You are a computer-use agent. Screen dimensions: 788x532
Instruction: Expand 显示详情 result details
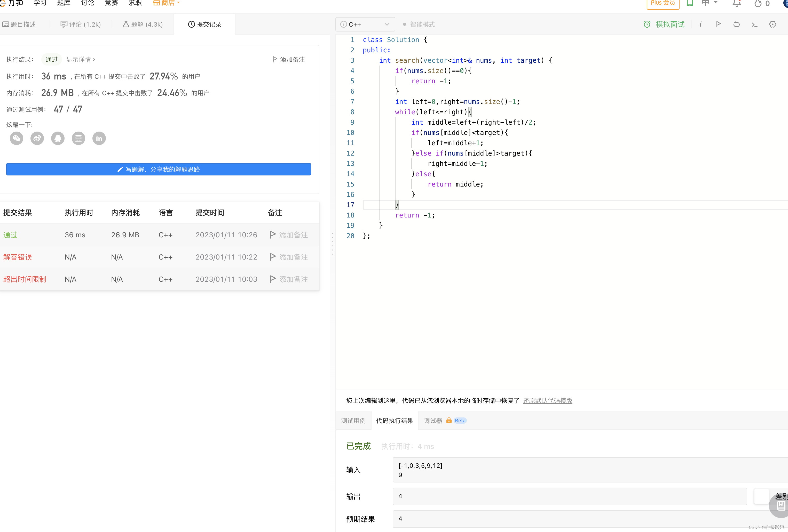pos(80,59)
